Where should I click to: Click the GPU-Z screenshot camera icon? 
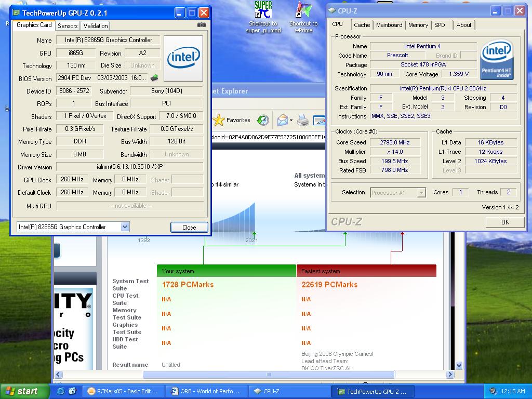click(201, 25)
